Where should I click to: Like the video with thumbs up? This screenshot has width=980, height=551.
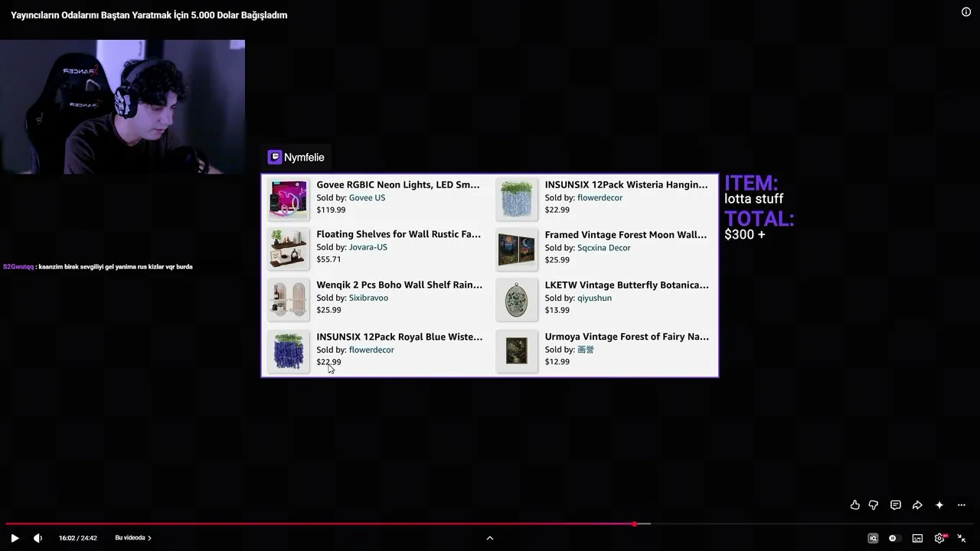point(854,505)
